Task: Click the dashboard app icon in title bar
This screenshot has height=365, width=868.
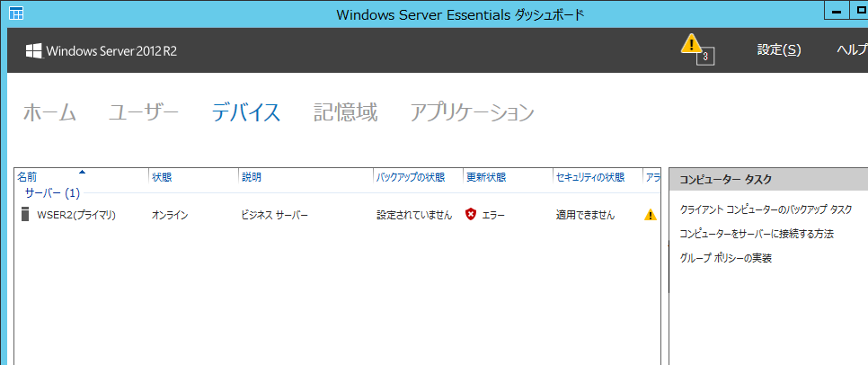Action: [16, 13]
